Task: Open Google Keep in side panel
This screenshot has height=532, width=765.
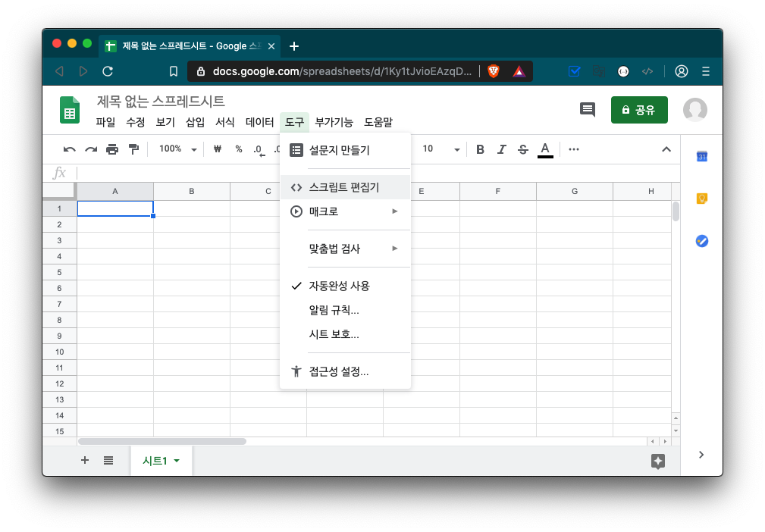Action: pyautogui.click(x=702, y=199)
